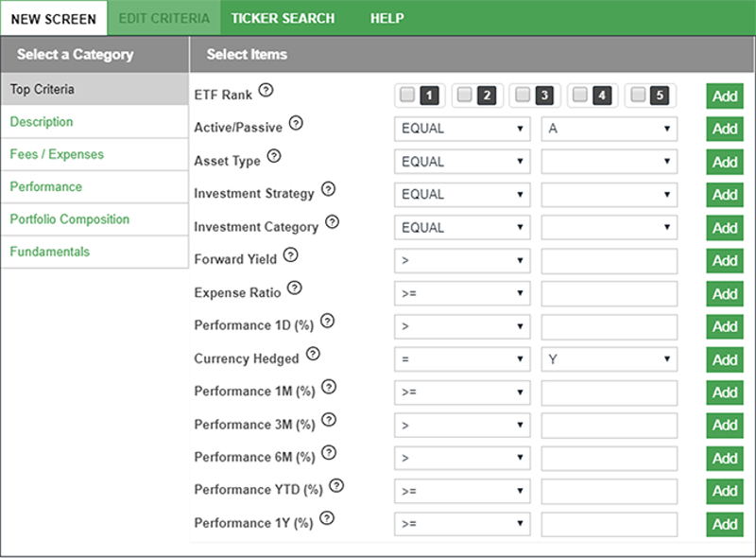This screenshot has height=558, width=756.
Task: Click Add button for Forward Yield
Action: tap(725, 261)
